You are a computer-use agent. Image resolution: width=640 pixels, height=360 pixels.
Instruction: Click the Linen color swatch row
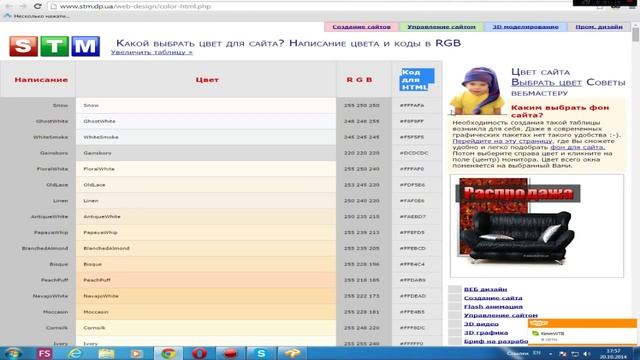(206, 201)
